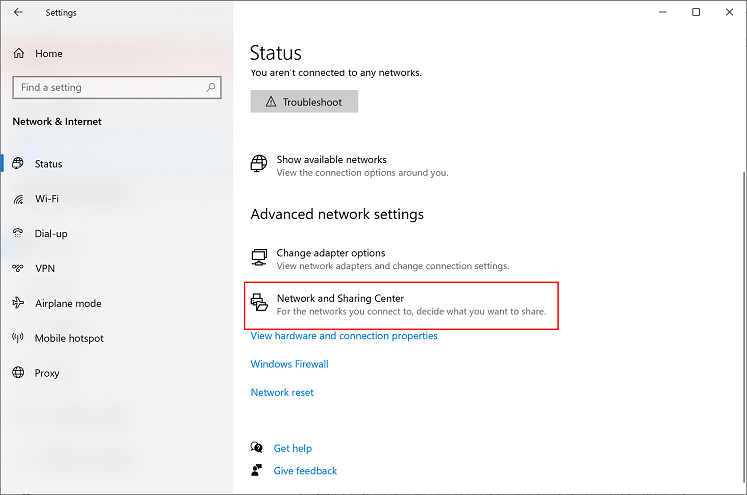This screenshot has width=747, height=495.
Task: Open Change adapter options
Action: coord(330,254)
